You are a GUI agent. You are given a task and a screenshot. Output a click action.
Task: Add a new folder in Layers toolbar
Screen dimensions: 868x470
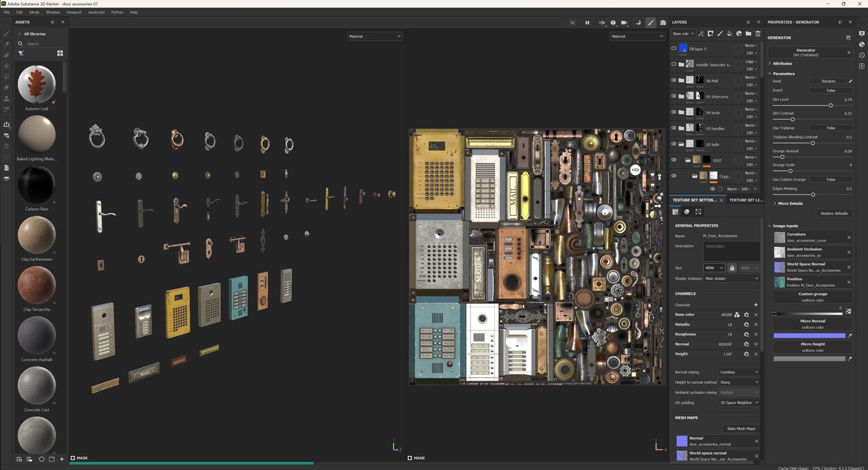click(x=748, y=34)
